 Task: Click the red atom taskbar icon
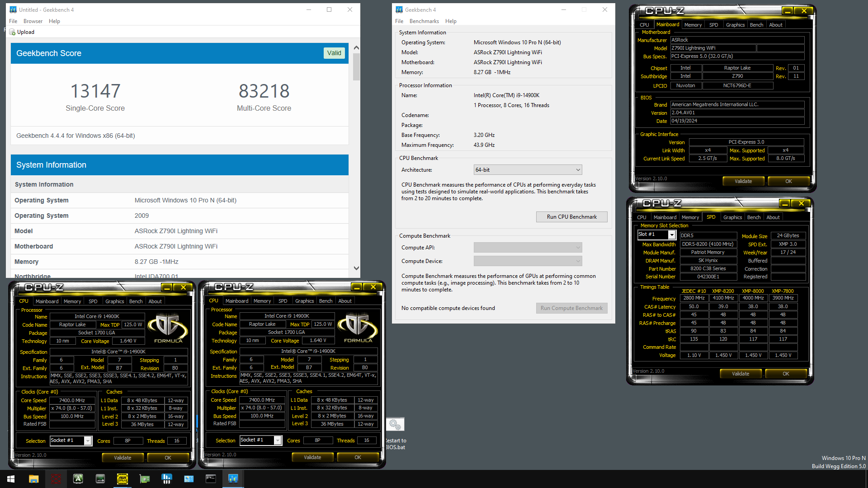coord(56,479)
